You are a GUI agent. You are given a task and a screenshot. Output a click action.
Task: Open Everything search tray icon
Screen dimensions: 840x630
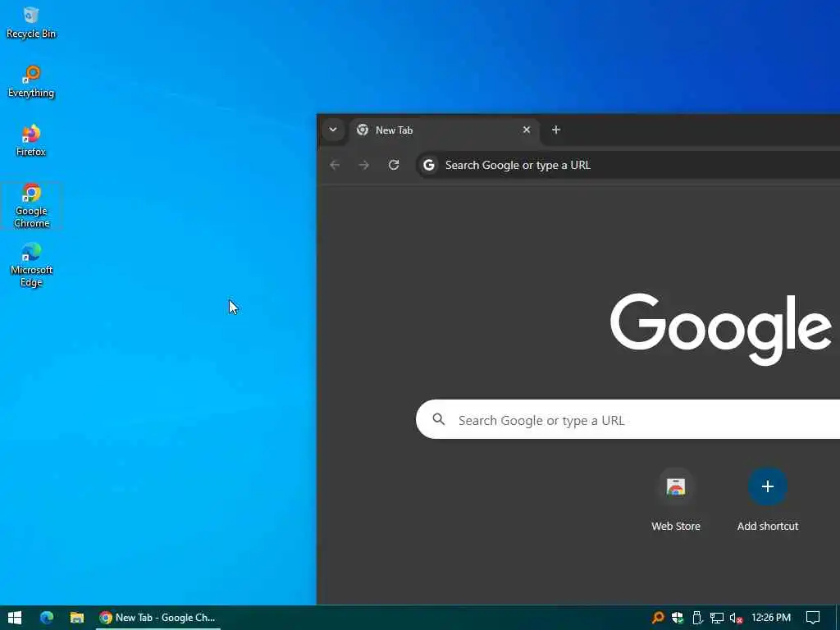pos(658,618)
